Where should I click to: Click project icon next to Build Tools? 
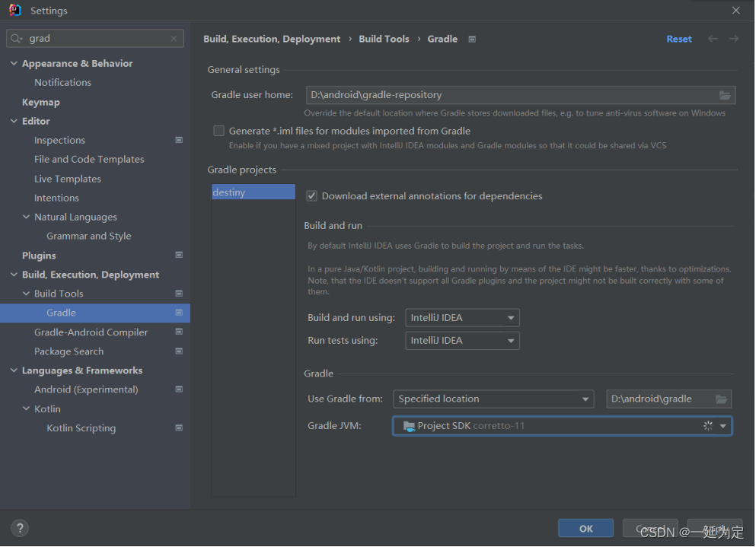pyautogui.click(x=179, y=294)
